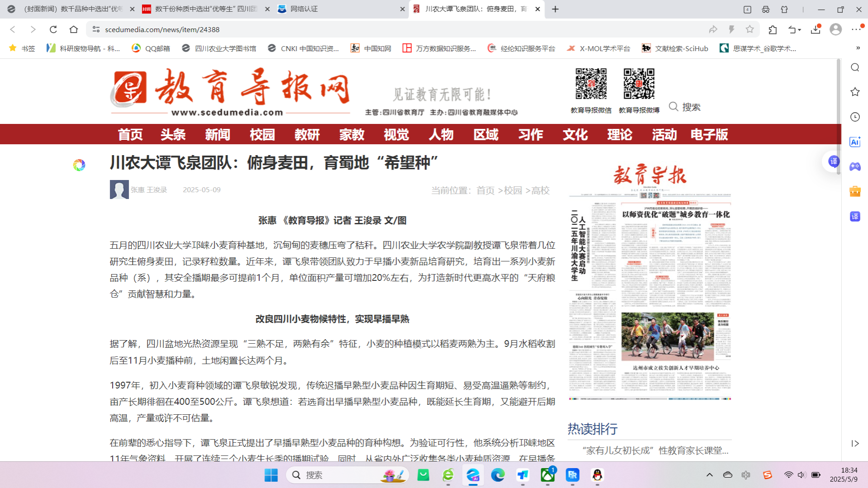Screen dimensions: 868x488
Task: Click the 高校 breadcrumb link
Action: pyautogui.click(x=540, y=190)
